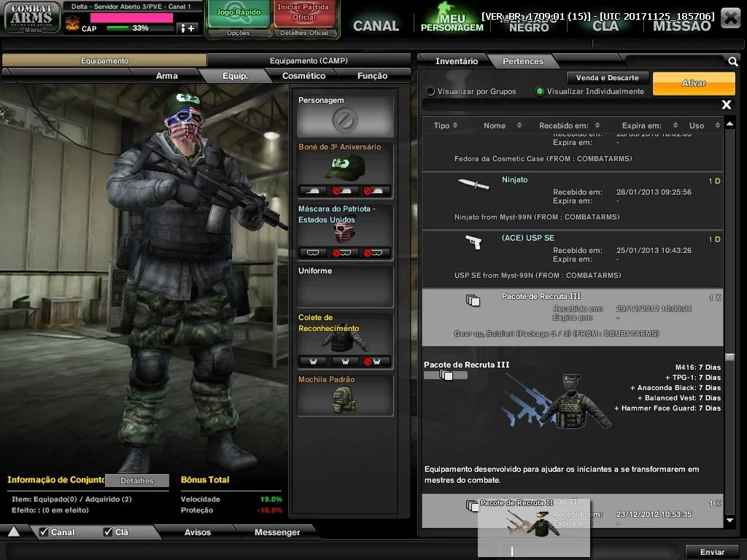
Task: Click the Detalhes set information button
Action: tap(136, 481)
